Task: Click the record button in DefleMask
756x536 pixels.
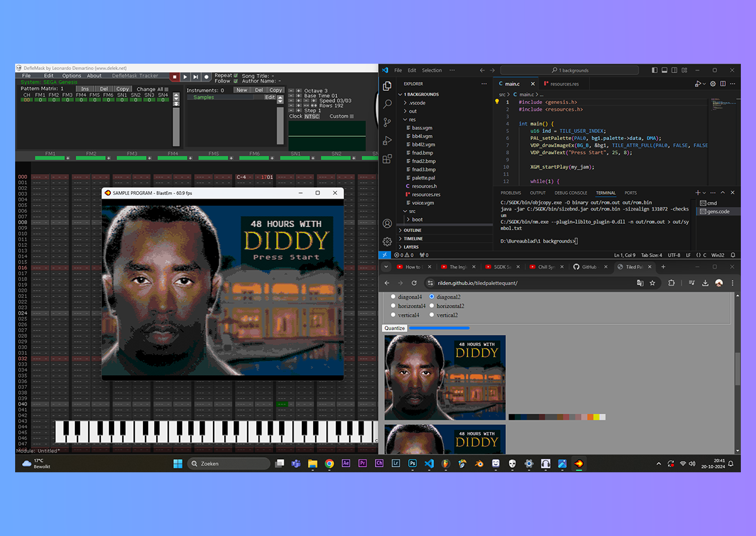Action: (x=206, y=77)
